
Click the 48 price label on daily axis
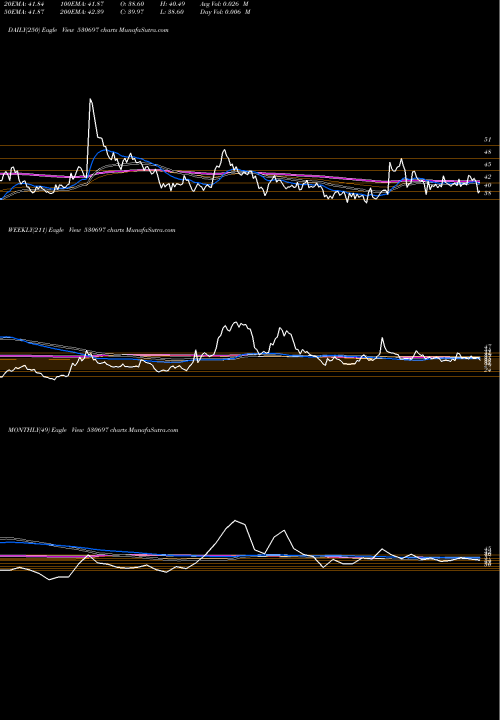[x=487, y=152]
